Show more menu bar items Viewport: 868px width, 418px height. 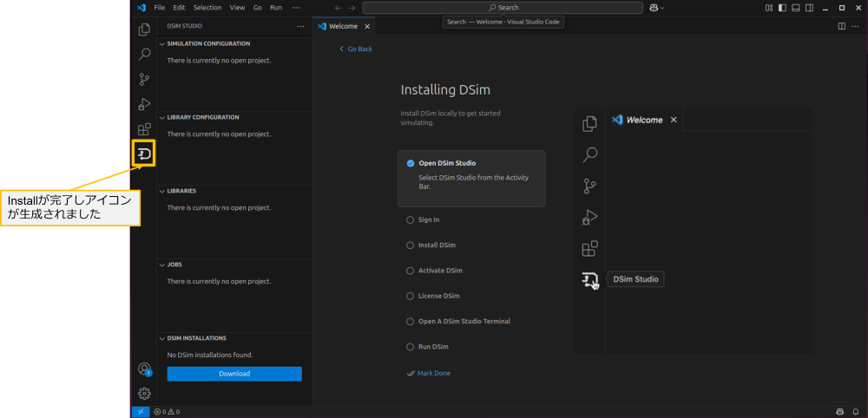[296, 8]
